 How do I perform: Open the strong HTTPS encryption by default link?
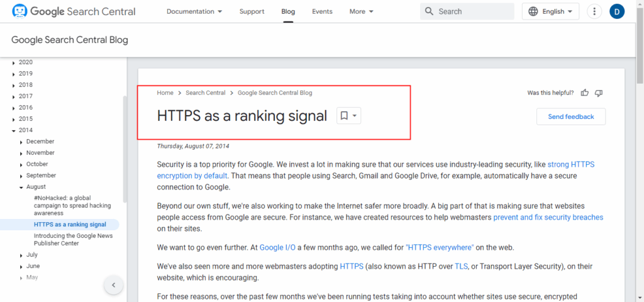coord(571,164)
